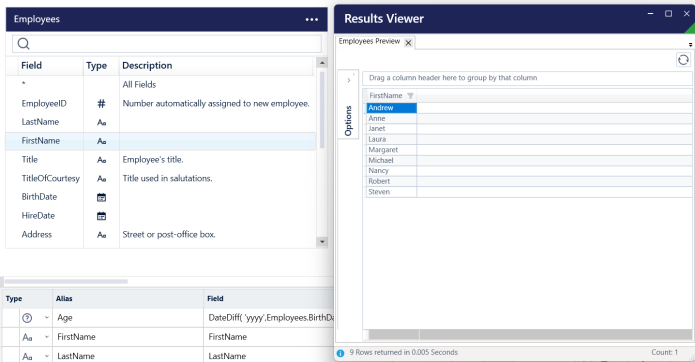
Task: Select the HireDate field row
Action: [x=160, y=216]
